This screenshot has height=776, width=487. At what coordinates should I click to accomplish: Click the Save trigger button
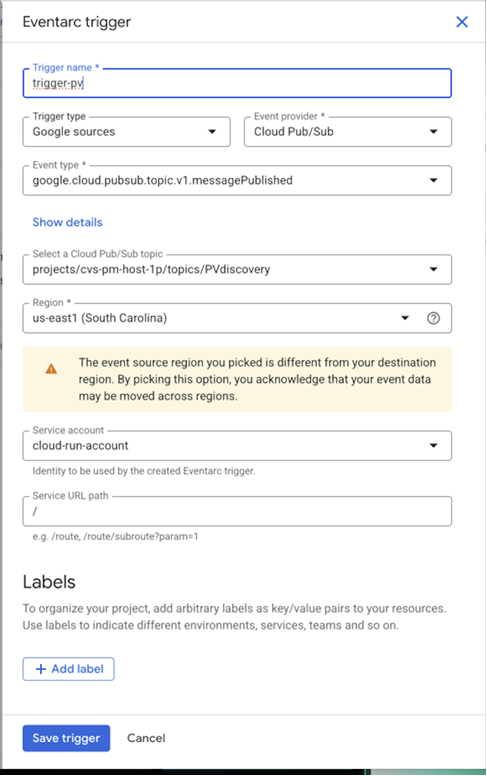(66, 738)
